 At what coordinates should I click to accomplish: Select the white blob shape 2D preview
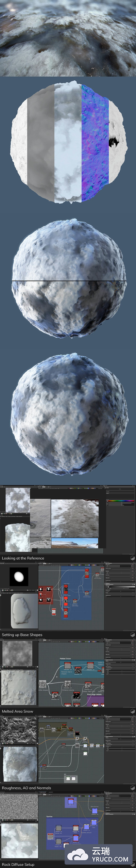tap(19, 576)
